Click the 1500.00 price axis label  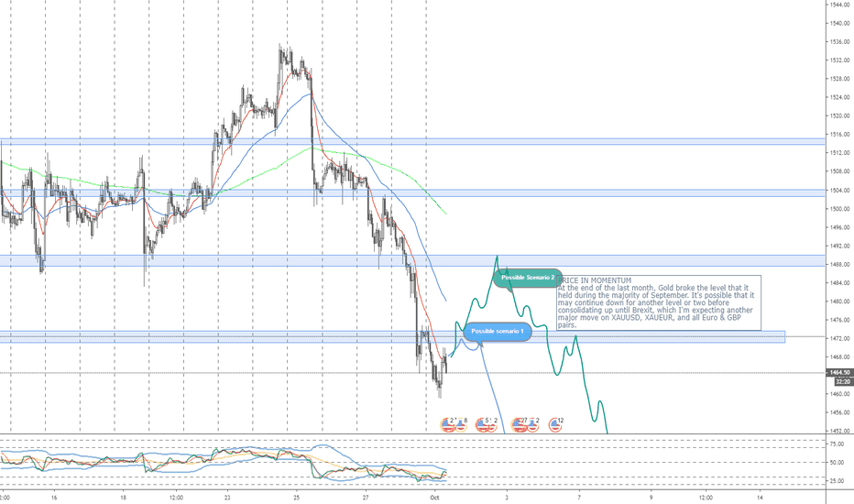tap(841, 209)
